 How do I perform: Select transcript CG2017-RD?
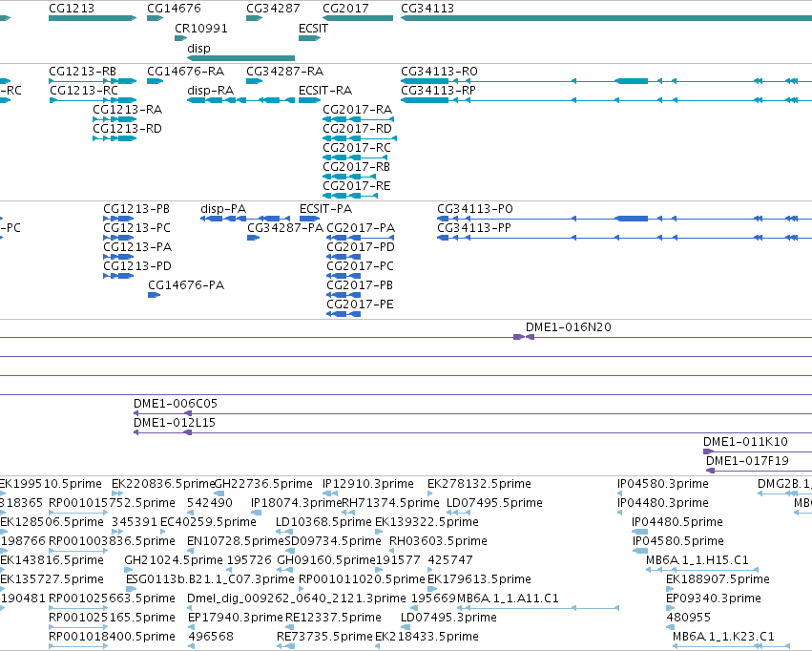360,138
